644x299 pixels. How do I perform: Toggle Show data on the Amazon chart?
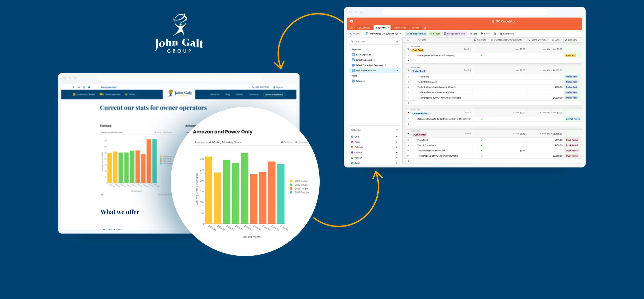pyautogui.click(x=302, y=142)
